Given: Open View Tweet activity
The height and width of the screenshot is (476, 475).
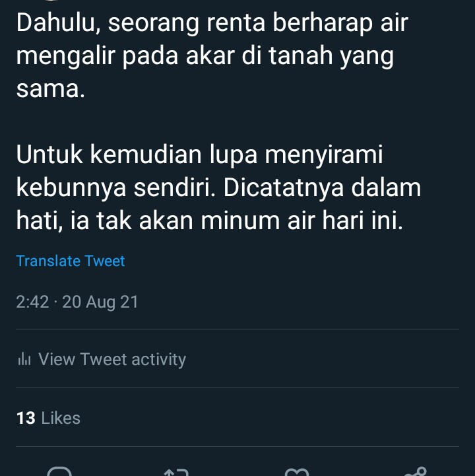Looking at the screenshot, I should tap(102, 359).
